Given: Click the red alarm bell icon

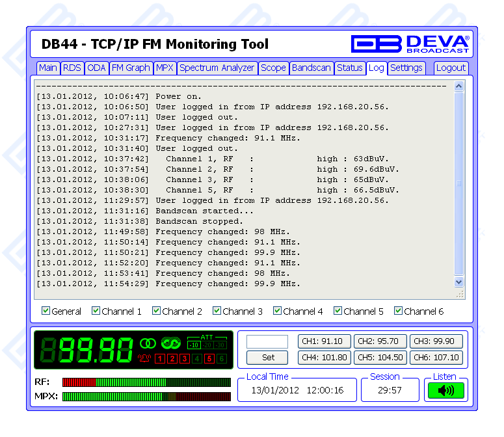Looking at the screenshot, I should tap(144, 358).
